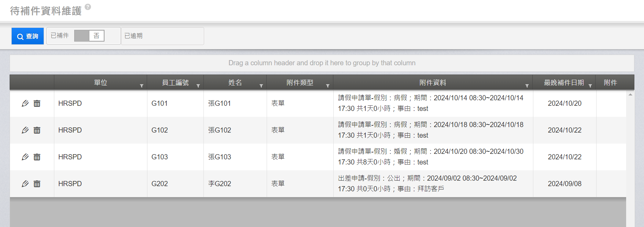Edit the G103 row with pencil icon
This screenshot has width=644, height=227.
25,157
